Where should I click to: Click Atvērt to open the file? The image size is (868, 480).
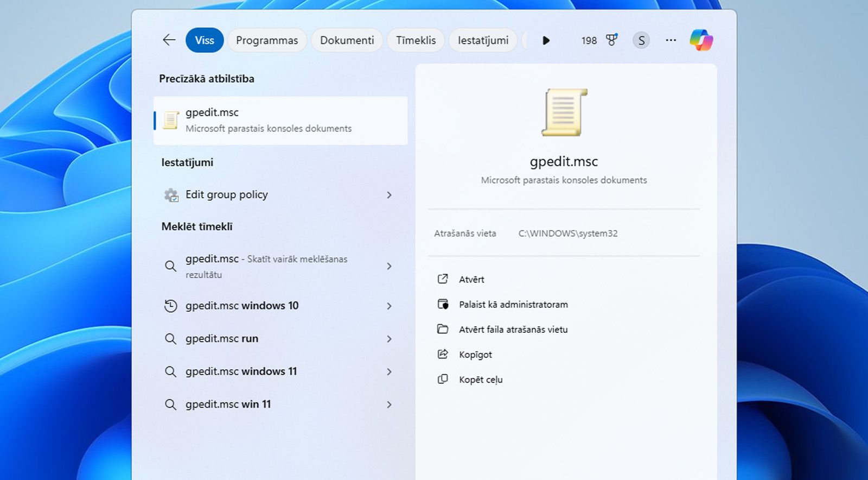click(471, 280)
